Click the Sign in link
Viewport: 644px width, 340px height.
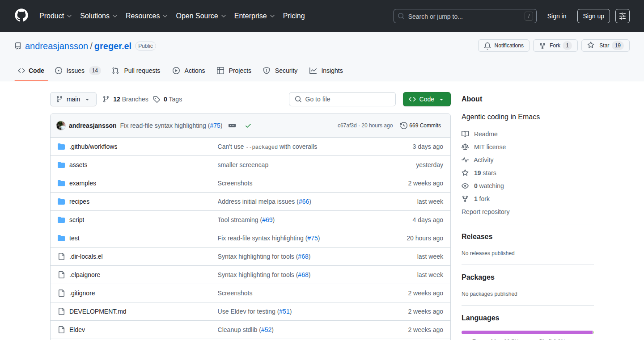[557, 16]
